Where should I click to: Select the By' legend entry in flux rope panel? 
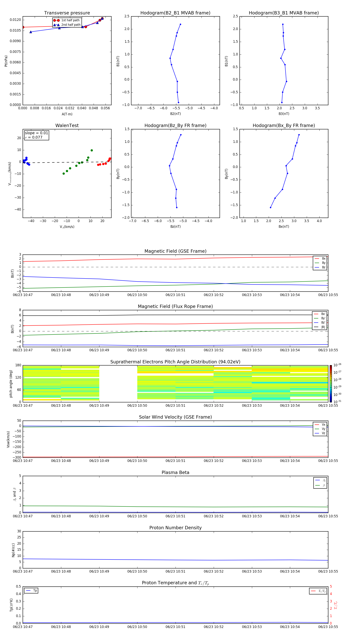tap(320, 318)
